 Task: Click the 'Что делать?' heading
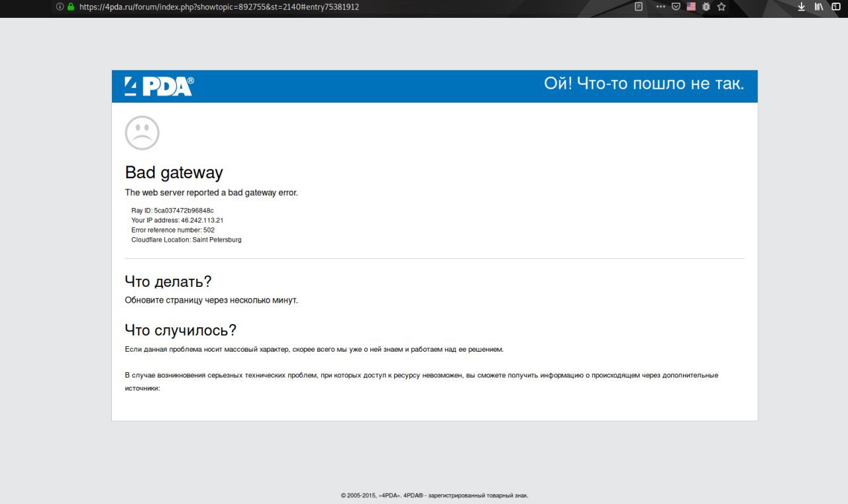pyautogui.click(x=168, y=281)
